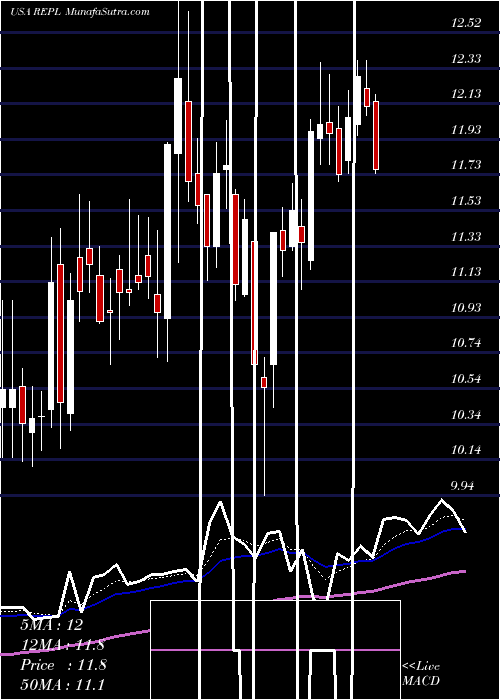This screenshot has width=500, height=700.
Task: Click the '5MA : 12' indicator text
Action: pos(51,625)
